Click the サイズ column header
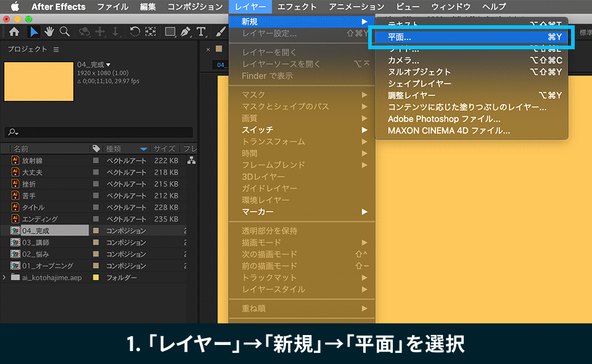 click(164, 148)
